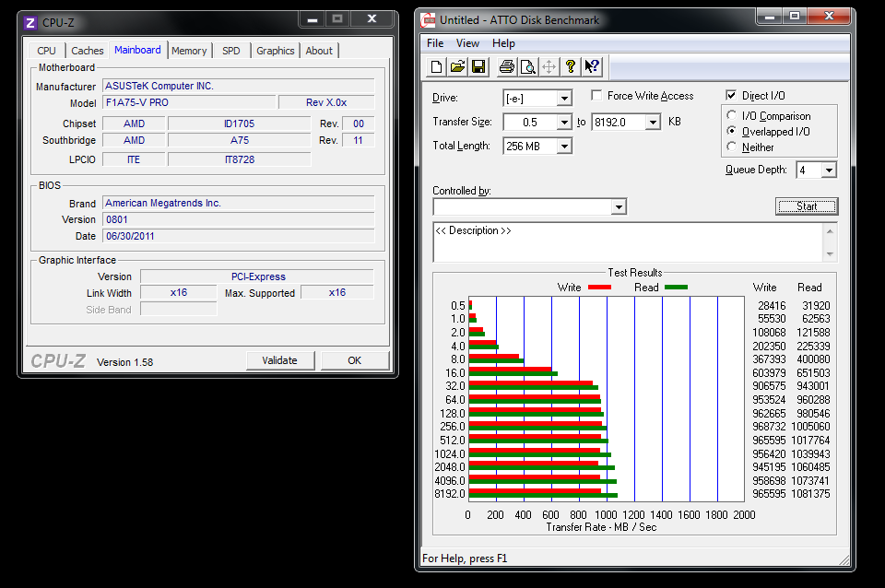
Task: Click the Chipset ID1705 field
Action: pyautogui.click(x=240, y=123)
